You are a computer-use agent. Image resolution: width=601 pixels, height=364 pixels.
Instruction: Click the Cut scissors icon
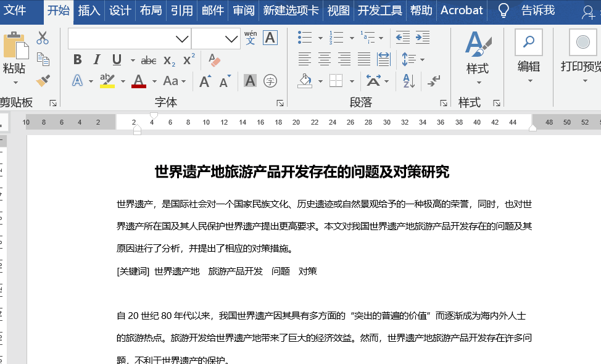pos(43,38)
